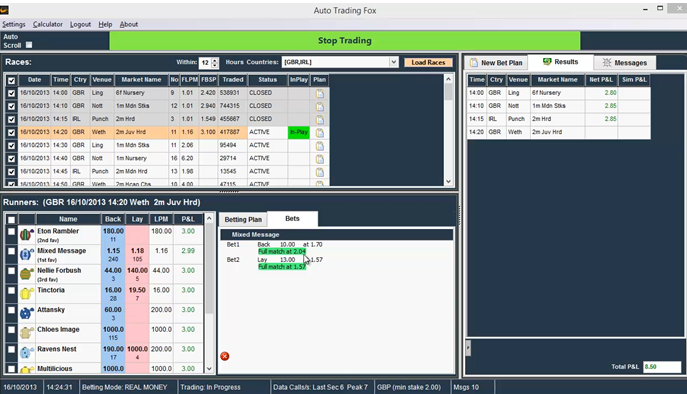
Task: Switch to the Betting Plan tab
Action: (x=243, y=220)
